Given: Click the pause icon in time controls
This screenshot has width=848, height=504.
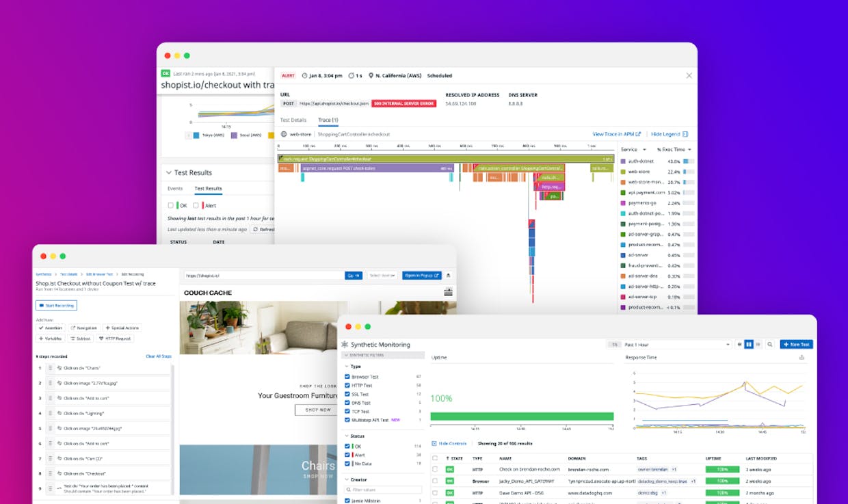Looking at the screenshot, I should pos(749,345).
